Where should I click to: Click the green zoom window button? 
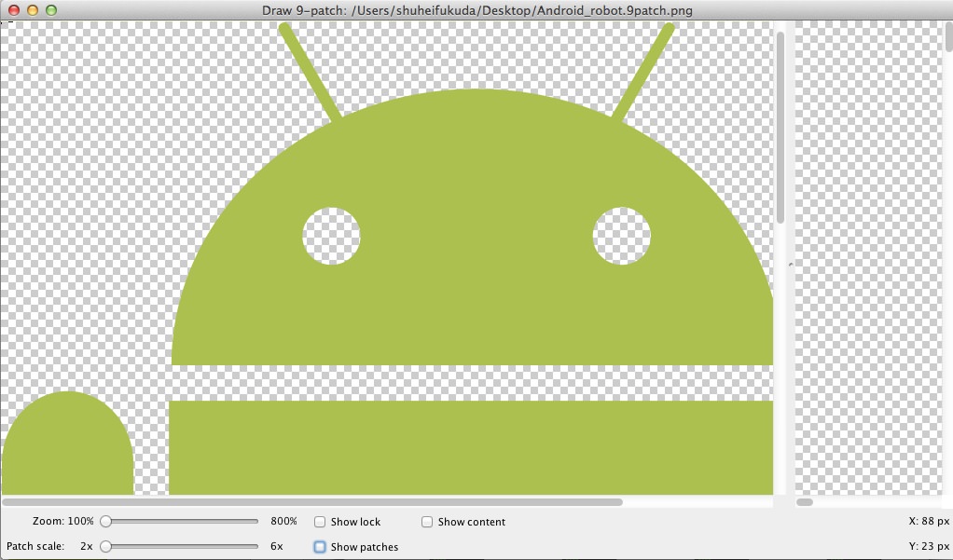pos(51,10)
